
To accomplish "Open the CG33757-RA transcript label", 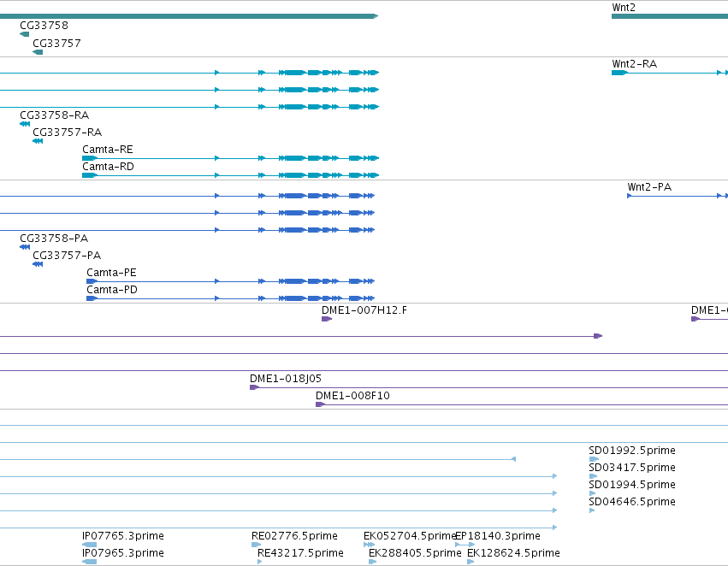I will (68, 133).
